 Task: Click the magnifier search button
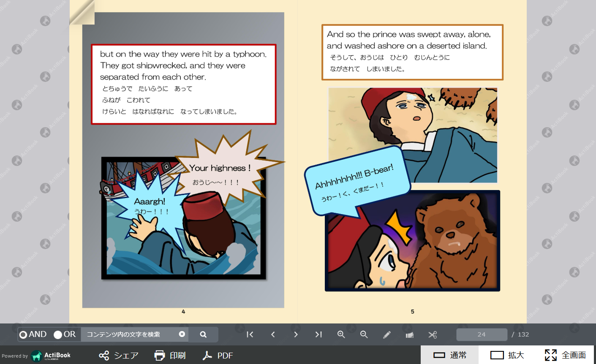[x=203, y=334]
